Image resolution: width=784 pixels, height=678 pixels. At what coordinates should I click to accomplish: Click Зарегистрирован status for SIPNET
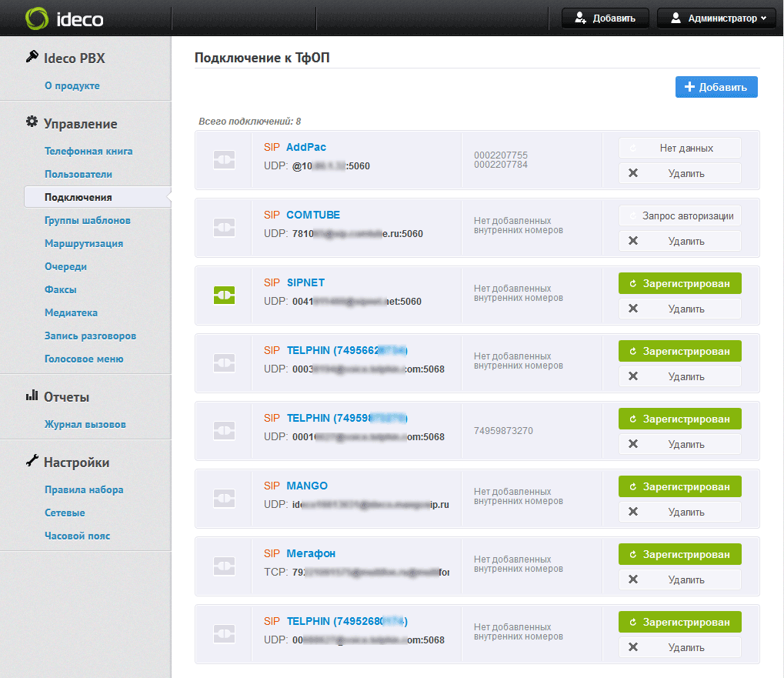click(x=680, y=283)
